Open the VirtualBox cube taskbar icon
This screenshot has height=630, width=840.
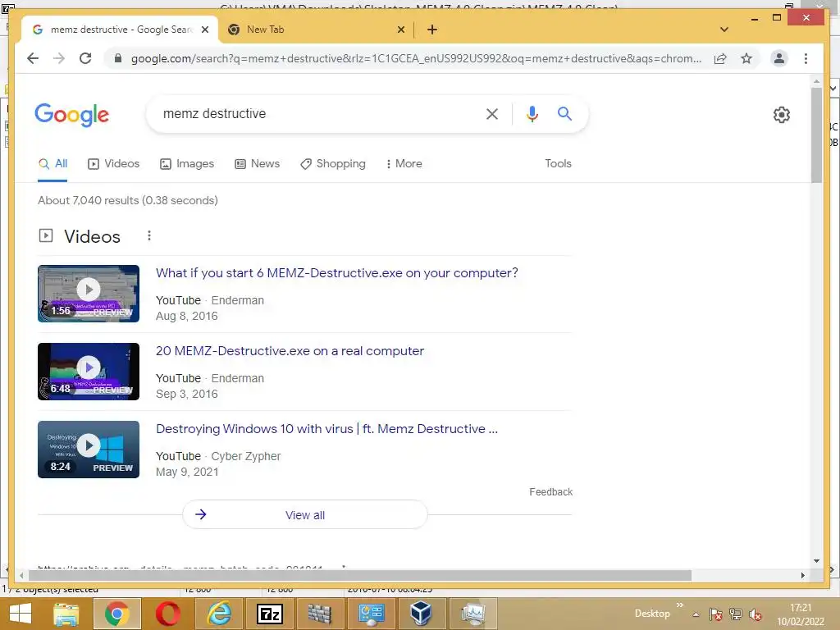pos(421,614)
